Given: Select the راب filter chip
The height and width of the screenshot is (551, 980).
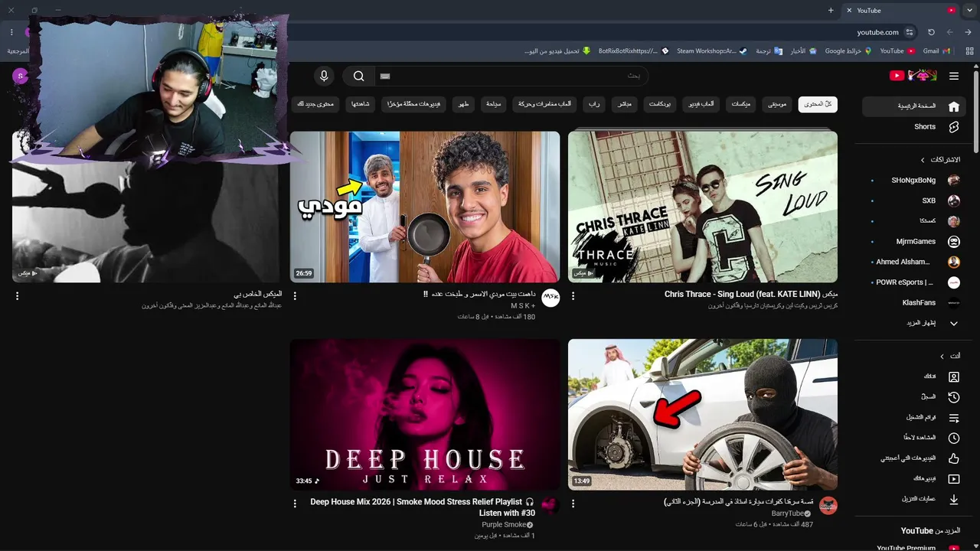Looking at the screenshot, I should point(593,104).
